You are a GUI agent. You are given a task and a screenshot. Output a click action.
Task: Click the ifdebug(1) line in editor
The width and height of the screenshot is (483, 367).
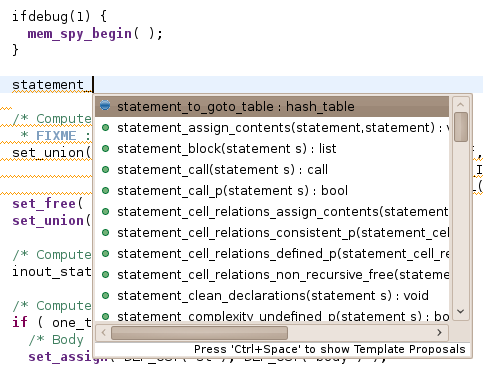tap(59, 16)
